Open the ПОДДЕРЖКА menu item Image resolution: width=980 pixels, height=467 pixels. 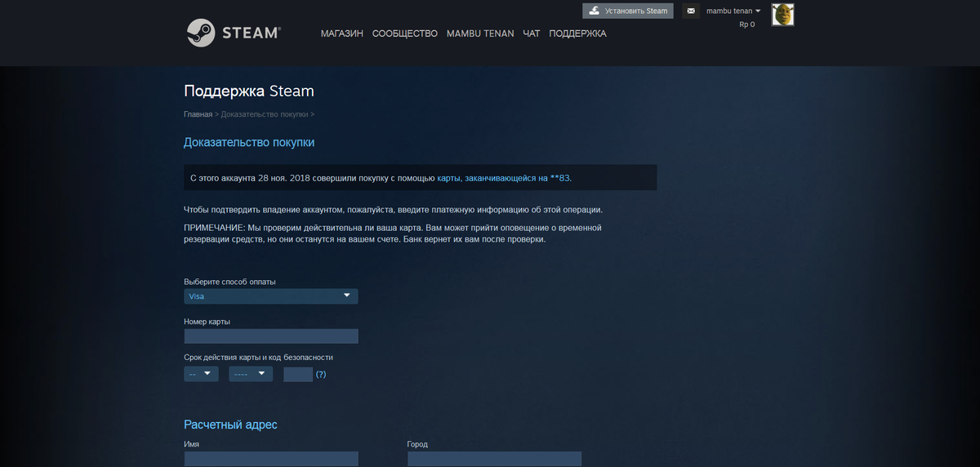click(x=577, y=33)
